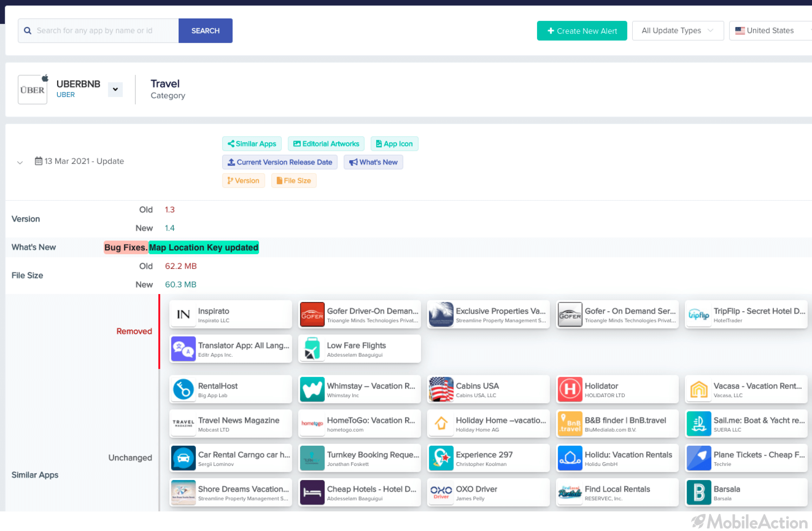812x531 pixels.
Task: Open the Turnkey Booking Request icon
Action: 312,458
